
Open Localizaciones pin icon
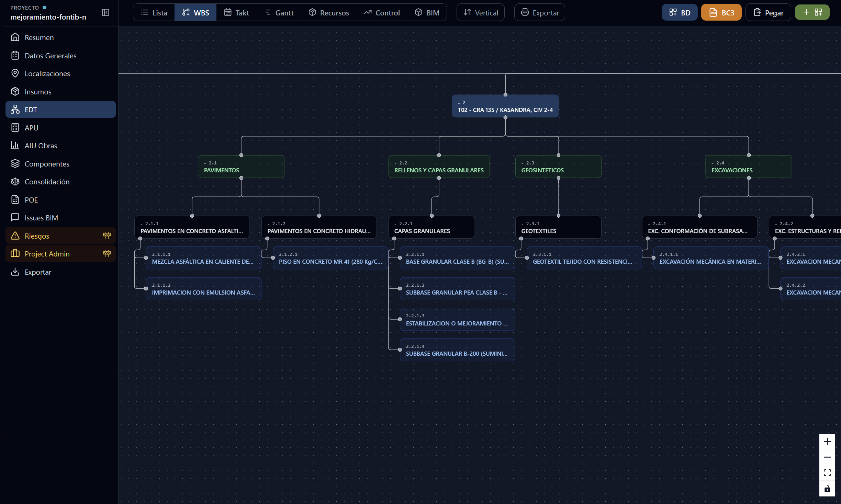pos(15,73)
